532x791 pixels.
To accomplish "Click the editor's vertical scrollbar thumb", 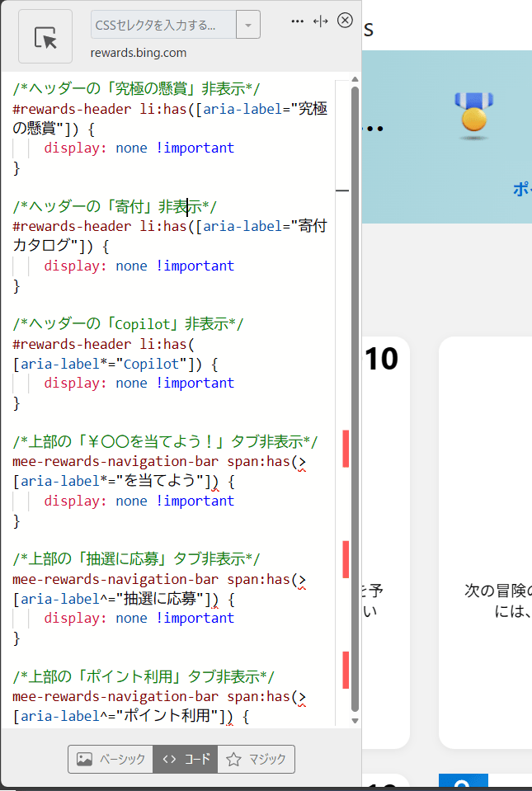I will 355,396.
